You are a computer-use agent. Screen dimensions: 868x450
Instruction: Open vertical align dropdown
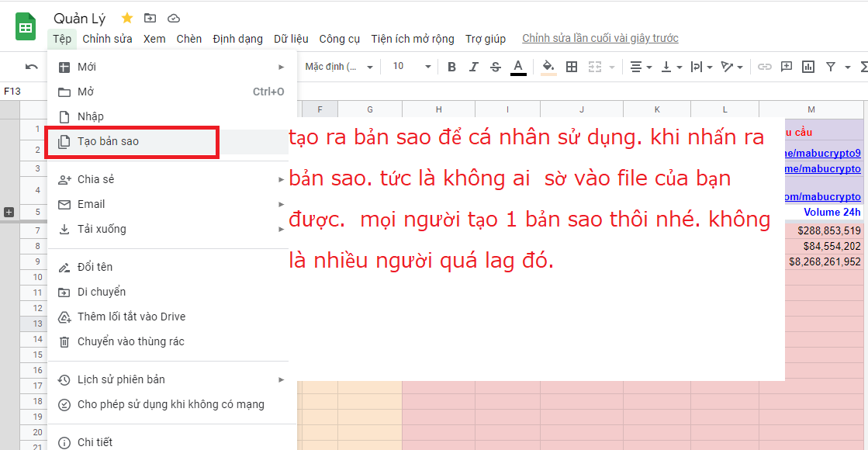coord(672,67)
